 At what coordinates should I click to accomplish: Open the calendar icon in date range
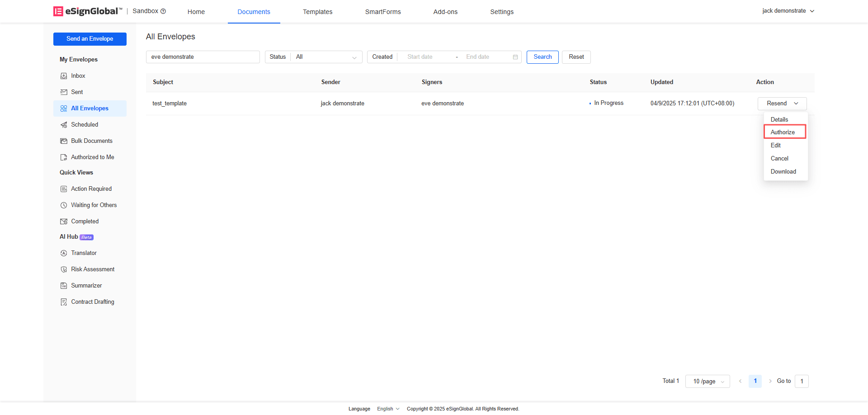(515, 57)
